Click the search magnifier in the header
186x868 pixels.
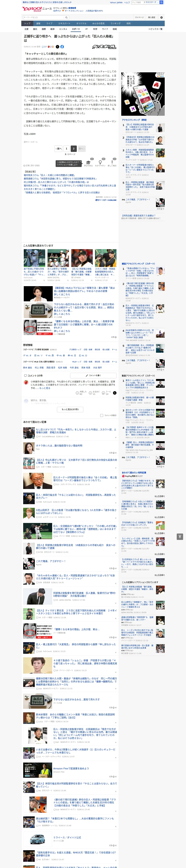click(x=66, y=17)
